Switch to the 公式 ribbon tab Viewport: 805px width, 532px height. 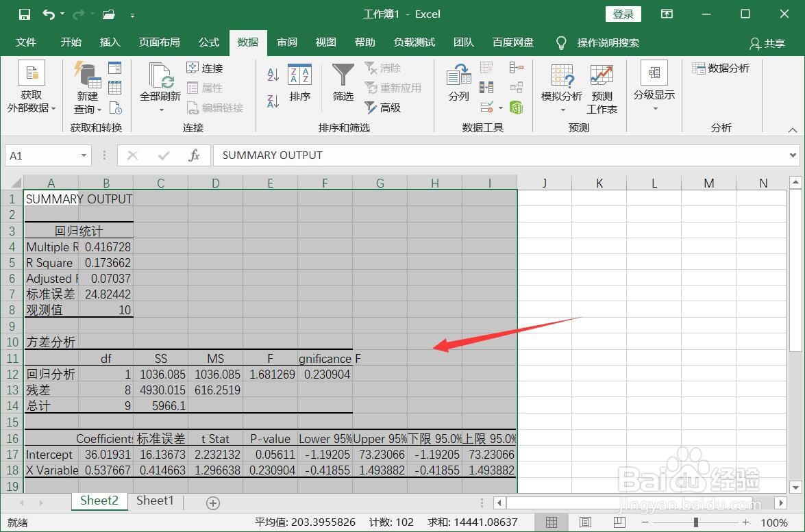208,42
